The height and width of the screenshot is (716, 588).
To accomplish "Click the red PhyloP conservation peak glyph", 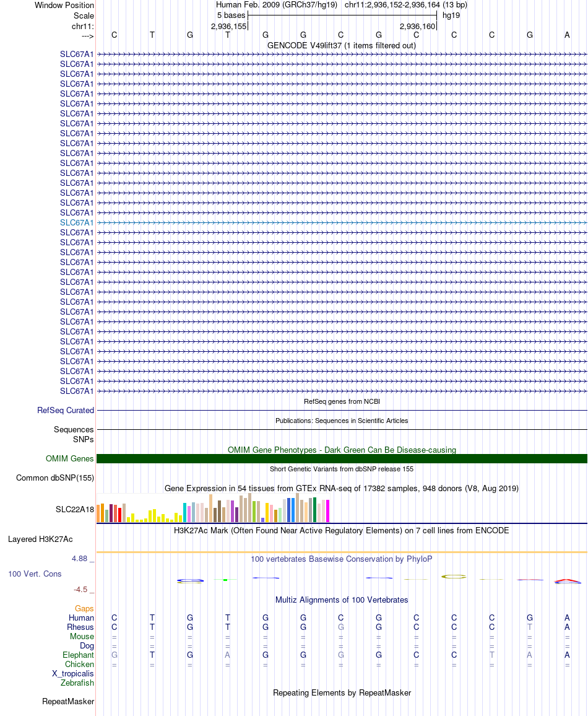I will [567, 582].
